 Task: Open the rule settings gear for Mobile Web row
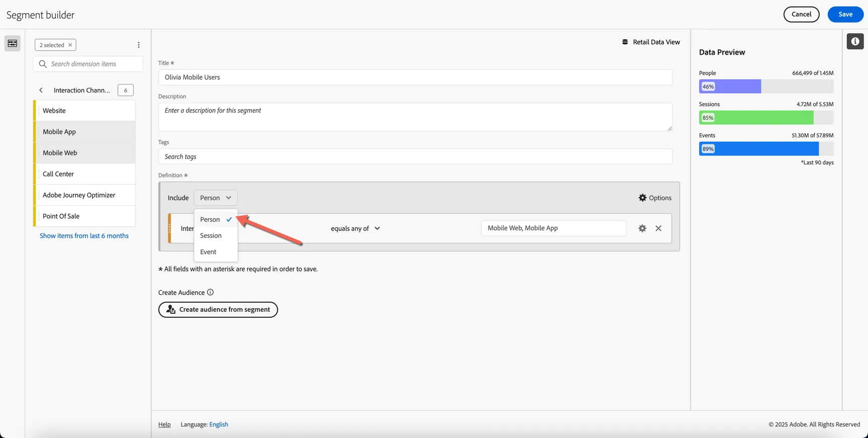[642, 228]
